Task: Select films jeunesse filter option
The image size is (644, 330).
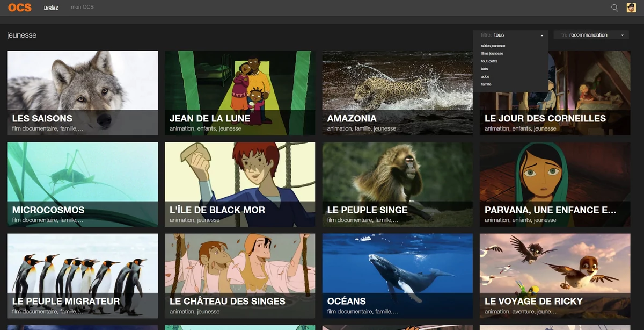Action: pos(492,54)
